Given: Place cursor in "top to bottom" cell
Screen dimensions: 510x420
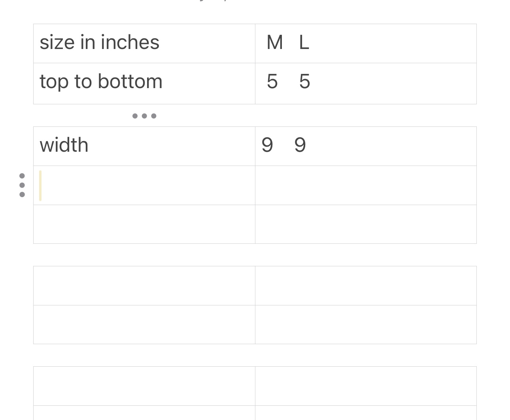Looking at the screenshot, I should point(144,83).
